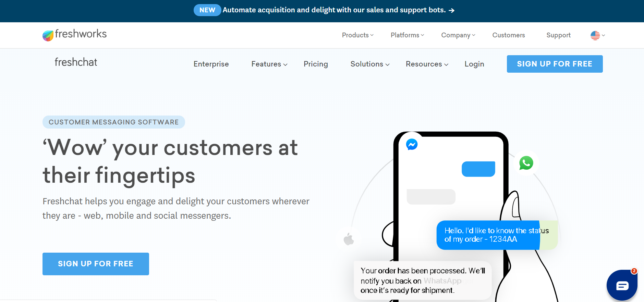
Task: Click the NEW badge in banner
Action: [x=207, y=10]
